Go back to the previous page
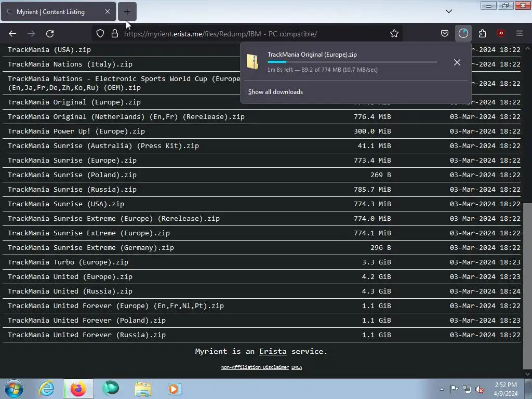 12,34
